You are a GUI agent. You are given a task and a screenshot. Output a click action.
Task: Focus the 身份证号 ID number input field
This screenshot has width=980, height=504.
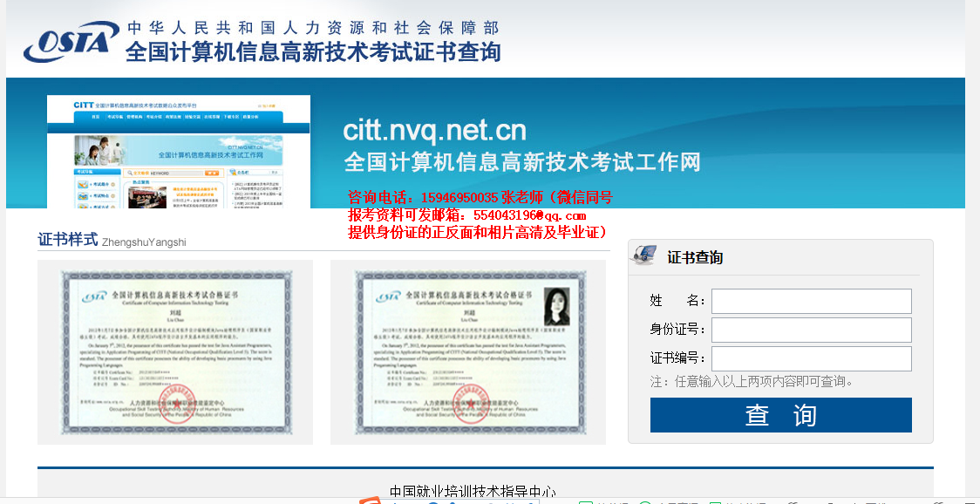point(811,330)
